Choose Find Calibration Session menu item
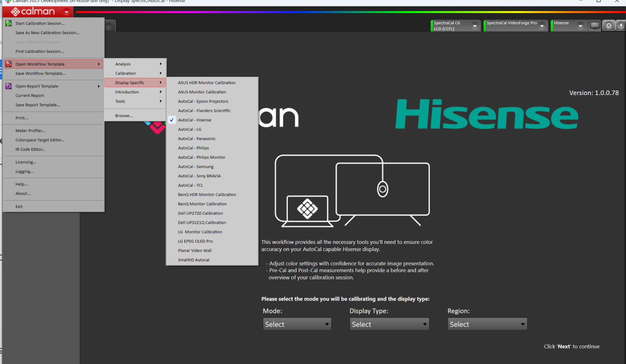The width and height of the screenshot is (626, 364). point(54,52)
